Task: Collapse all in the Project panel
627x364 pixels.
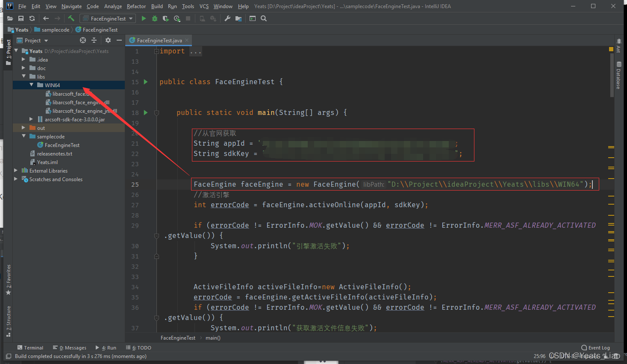Action: [94, 40]
